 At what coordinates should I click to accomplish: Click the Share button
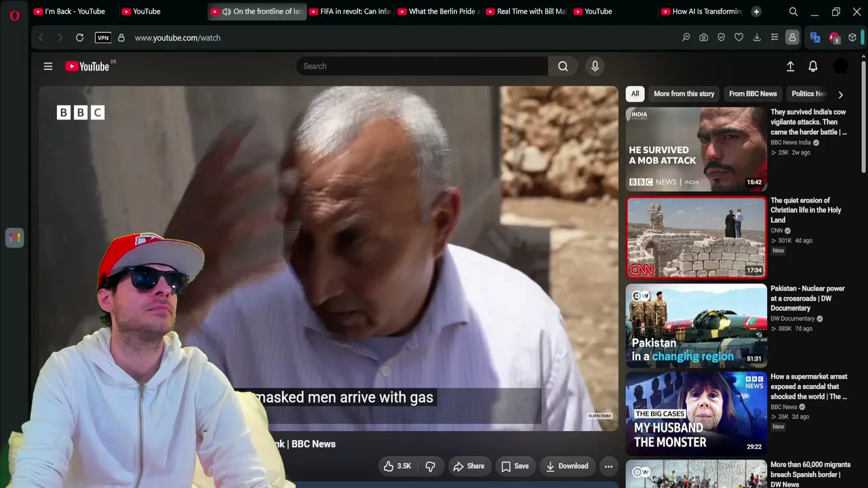pos(469,466)
